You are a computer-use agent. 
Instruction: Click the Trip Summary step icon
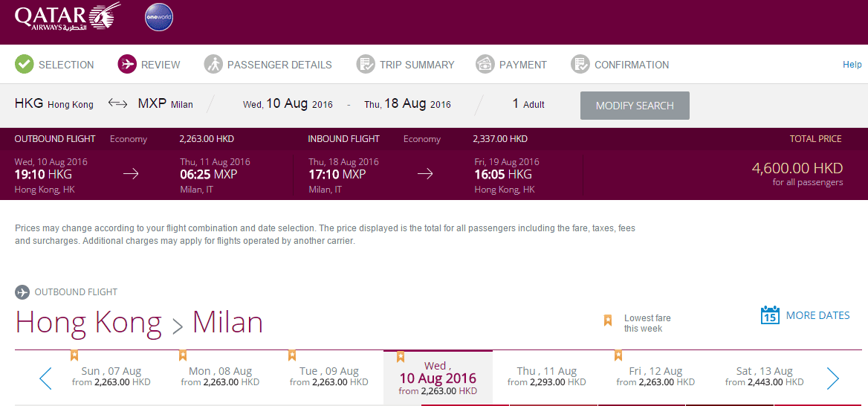[x=366, y=65]
